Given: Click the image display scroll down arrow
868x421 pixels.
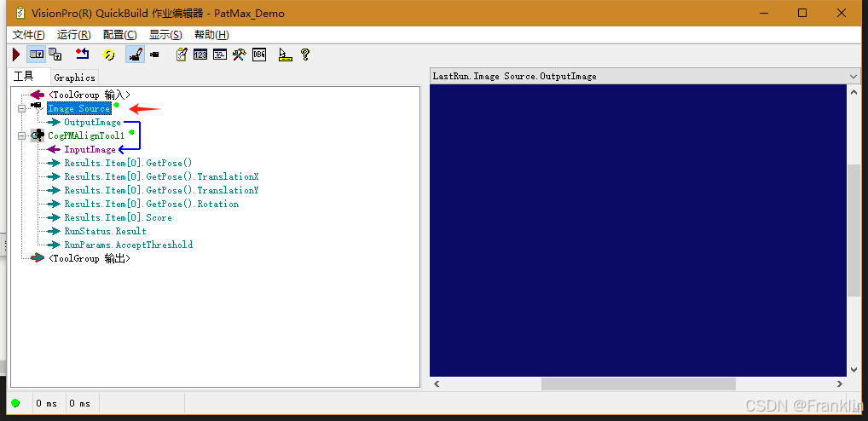Looking at the screenshot, I should tap(854, 370).
